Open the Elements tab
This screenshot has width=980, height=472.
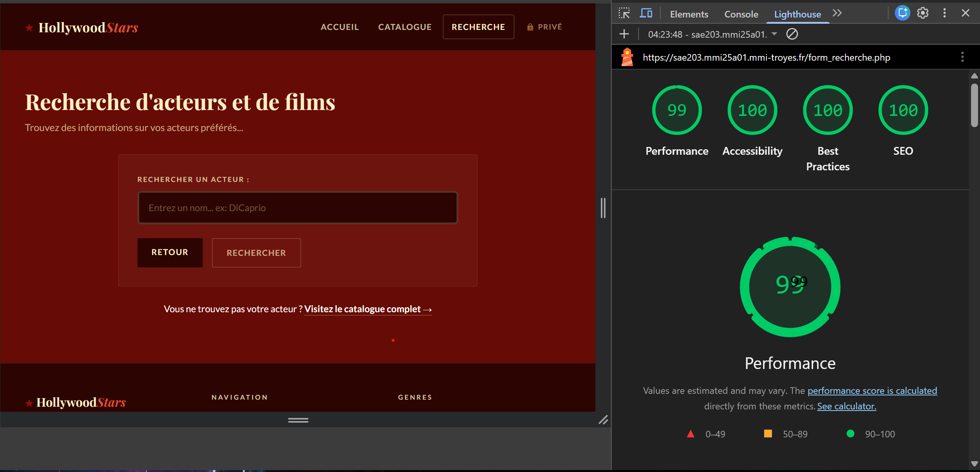[x=689, y=14]
